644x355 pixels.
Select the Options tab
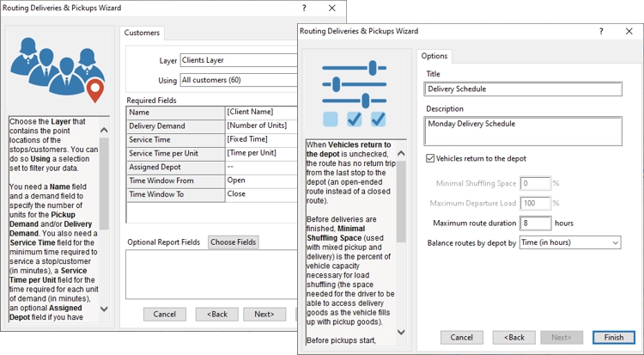pos(434,56)
